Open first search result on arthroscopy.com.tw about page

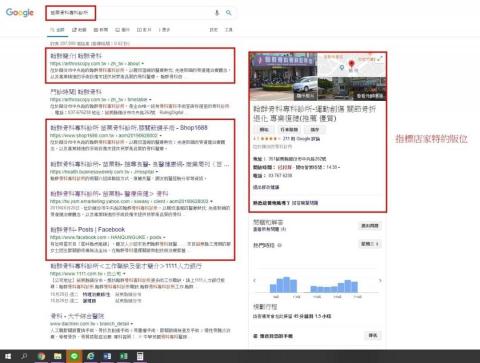[x=76, y=56]
